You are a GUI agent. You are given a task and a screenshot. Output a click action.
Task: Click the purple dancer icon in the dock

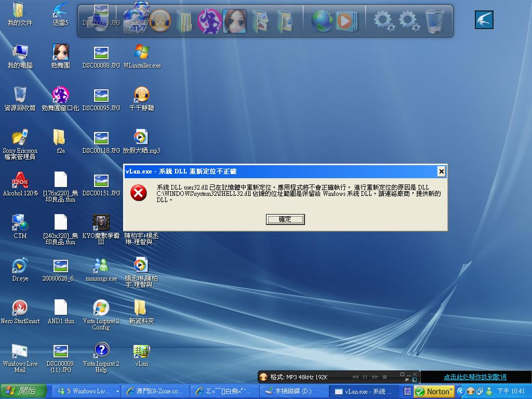(x=209, y=21)
